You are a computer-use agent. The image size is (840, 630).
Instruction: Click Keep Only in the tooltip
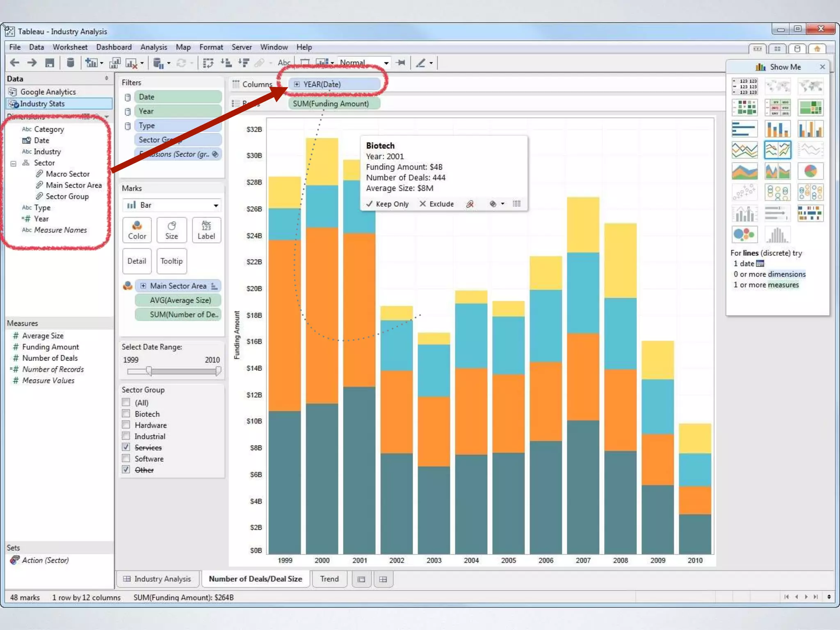pos(388,204)
